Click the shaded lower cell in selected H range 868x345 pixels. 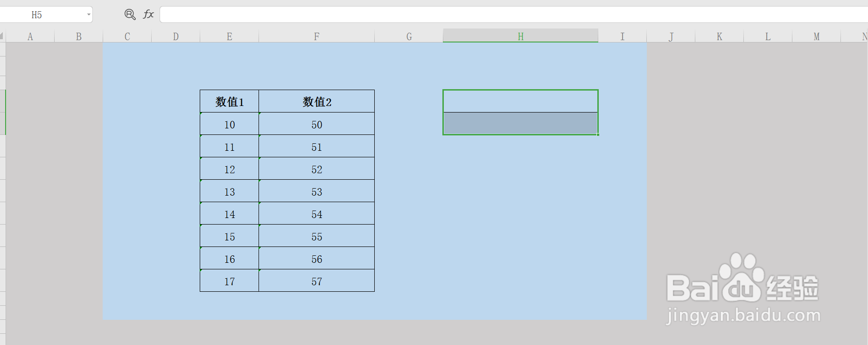(x=520, y=124)
